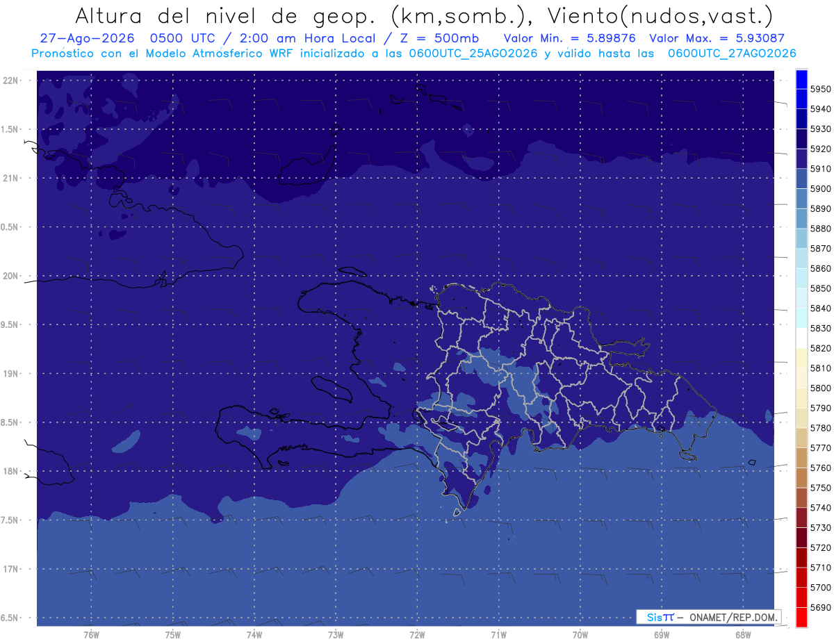834x644 pixels.
Task: Click the '17N' latitude label
Action: coord(12,569)
